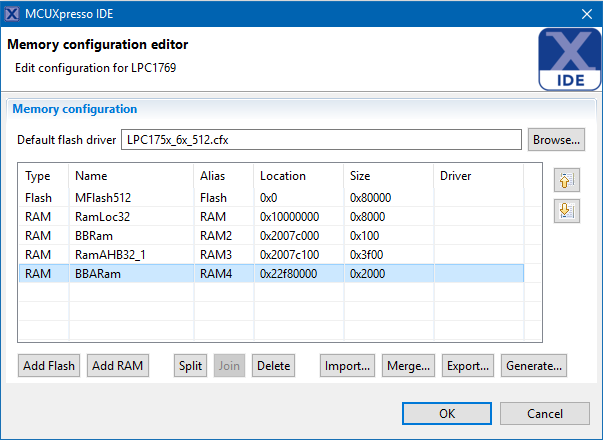Click the Merge... button
Screen dimensions: 603x440
[x=408, y=366]
